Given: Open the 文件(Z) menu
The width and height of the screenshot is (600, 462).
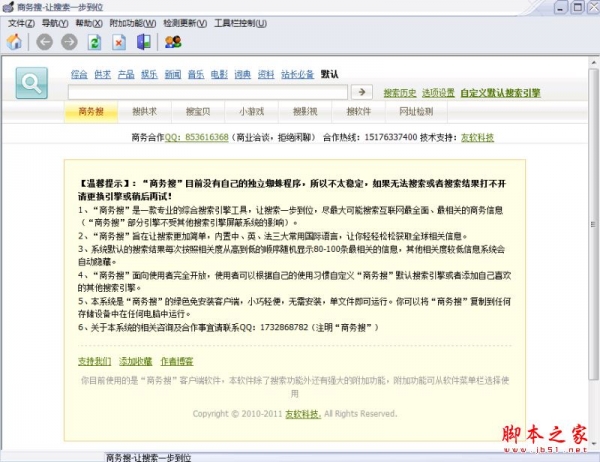Looking at the screenshot, I should tap(21, 23).
